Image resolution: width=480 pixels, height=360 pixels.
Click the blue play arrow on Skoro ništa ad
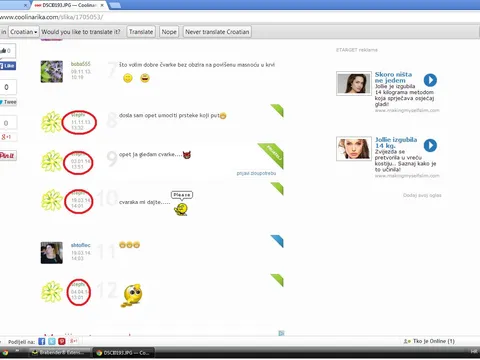430,80
